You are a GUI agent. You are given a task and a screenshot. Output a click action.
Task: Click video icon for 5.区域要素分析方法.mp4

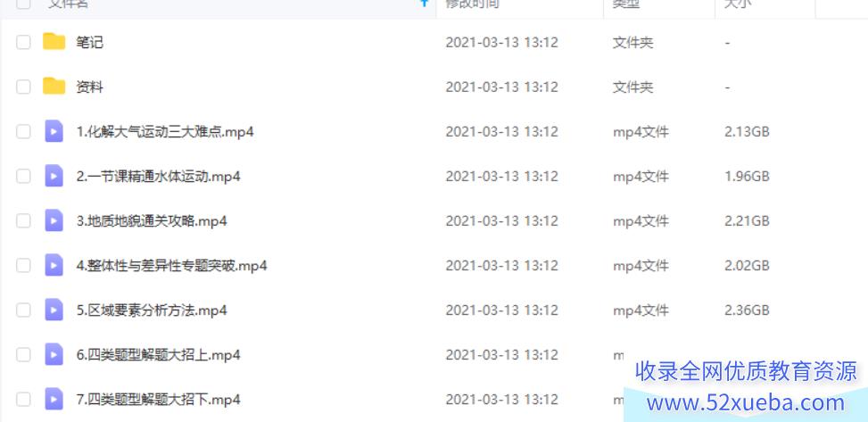tap(54, 310)
